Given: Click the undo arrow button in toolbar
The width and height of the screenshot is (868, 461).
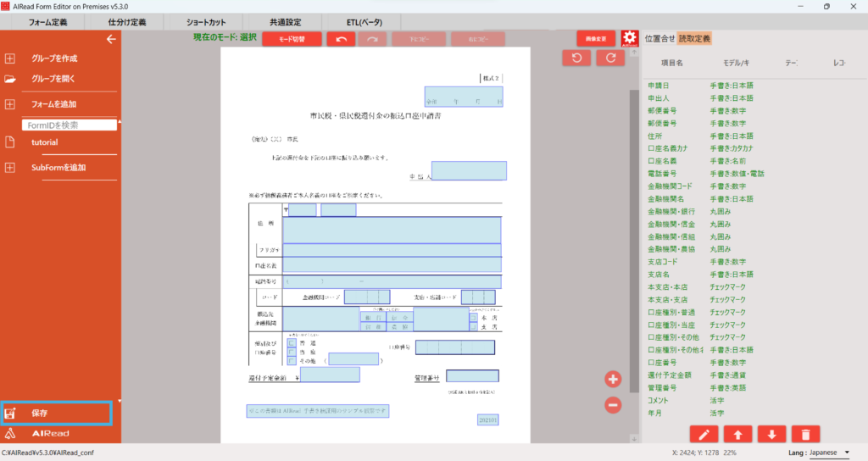Looking at the screenshot, I should pos(341,39).
